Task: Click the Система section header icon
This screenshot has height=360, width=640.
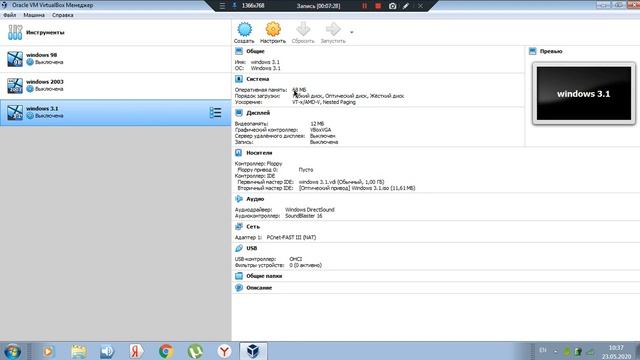Action: [x=239, y=79]
